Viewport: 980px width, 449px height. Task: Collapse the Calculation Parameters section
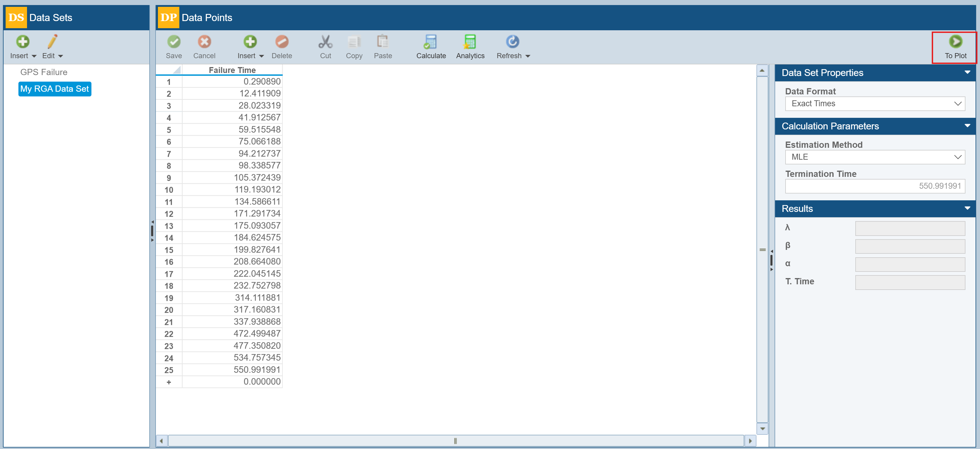point(967,126)
